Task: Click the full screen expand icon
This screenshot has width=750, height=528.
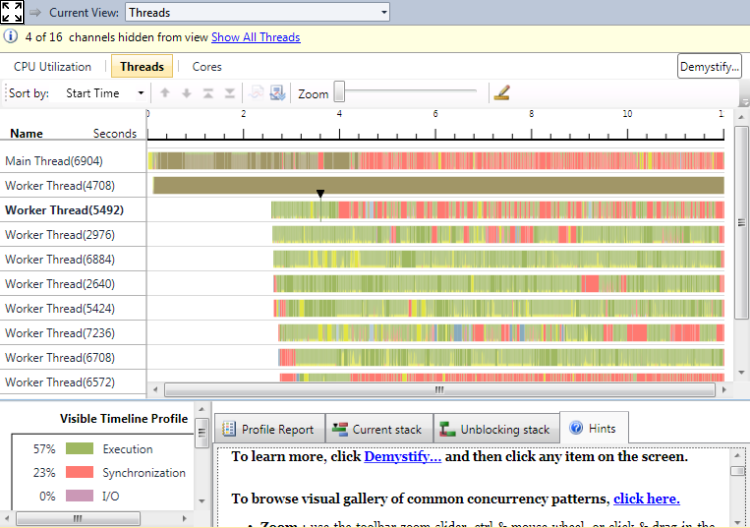Action: click(x=12, y=12)
